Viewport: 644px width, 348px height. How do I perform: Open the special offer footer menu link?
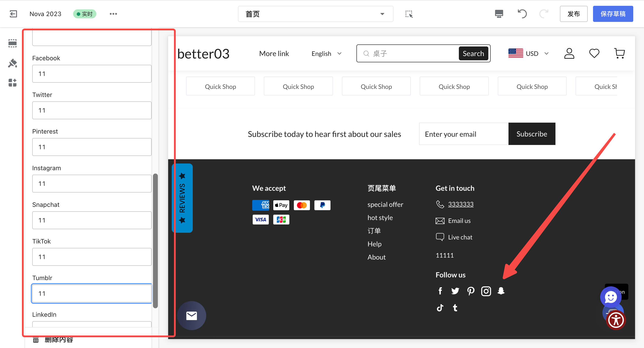tap(385, 204)
